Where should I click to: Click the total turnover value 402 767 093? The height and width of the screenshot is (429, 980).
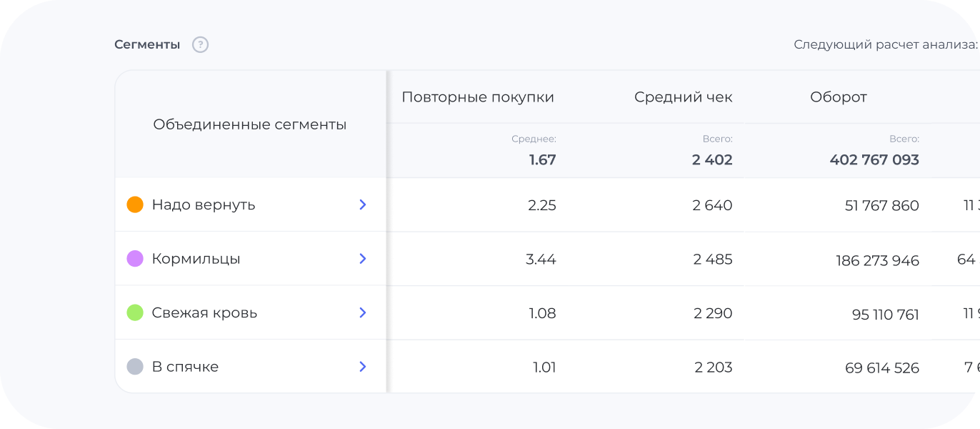click(874, 160)
